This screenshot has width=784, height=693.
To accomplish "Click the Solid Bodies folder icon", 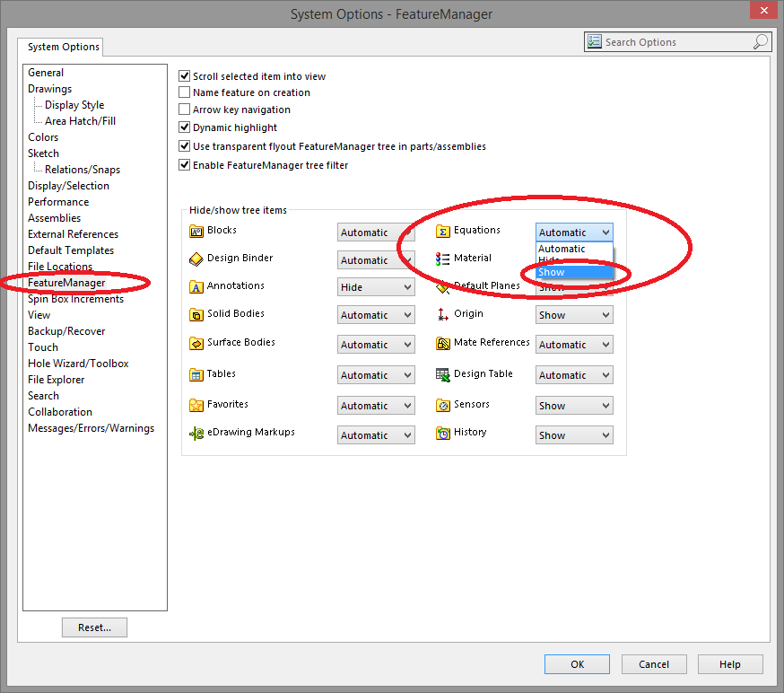I will coord(196,315).
